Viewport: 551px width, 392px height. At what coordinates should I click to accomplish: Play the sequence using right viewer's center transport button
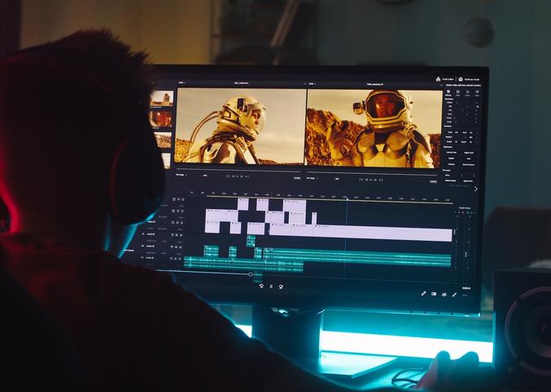coord(371,180)
